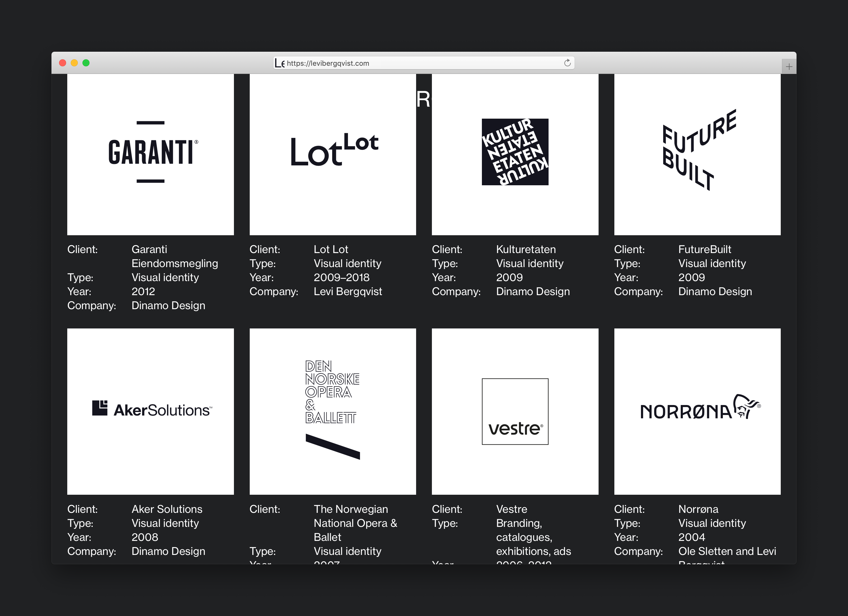848x616 pixels.
Task: Click year '2009' under Kulturetaten
Action: click(x=509, y=277)
